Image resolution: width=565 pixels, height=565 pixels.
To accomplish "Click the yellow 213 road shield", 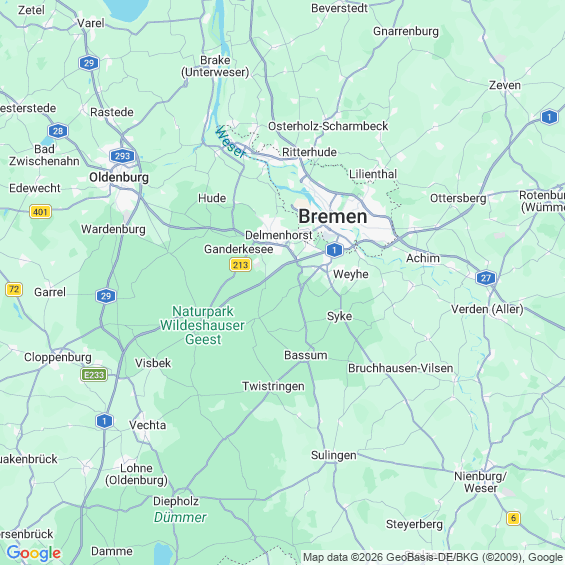I will coord(240,265).
